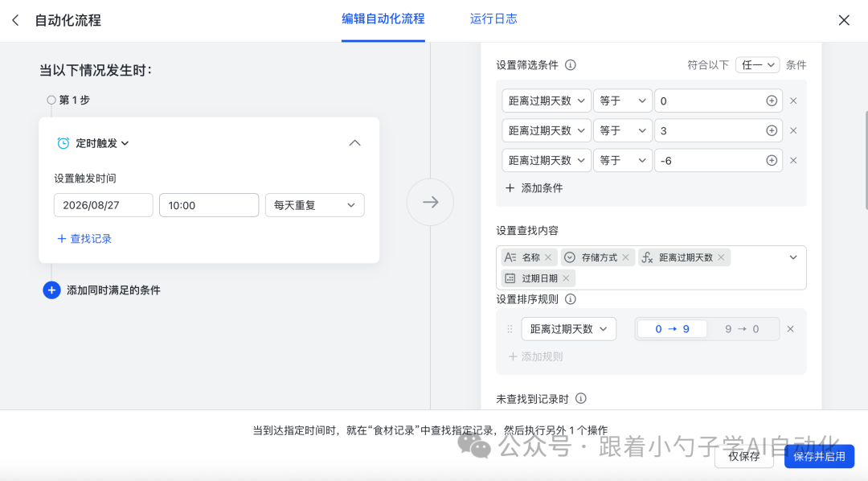Select descending sort 9 → 0

click(x=742, y=329)
